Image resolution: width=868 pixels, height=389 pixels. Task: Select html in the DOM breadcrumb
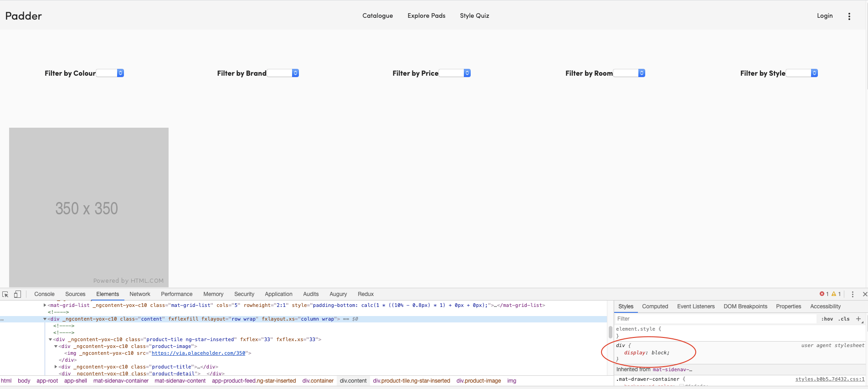[x=6, y=381]
